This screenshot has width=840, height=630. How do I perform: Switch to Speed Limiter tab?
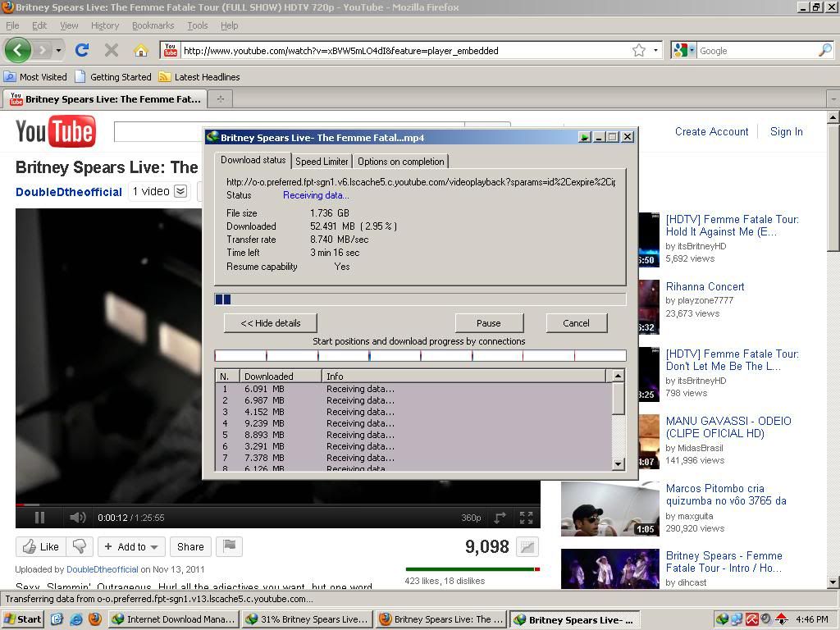pyautogui.click(x=322, y=162)
